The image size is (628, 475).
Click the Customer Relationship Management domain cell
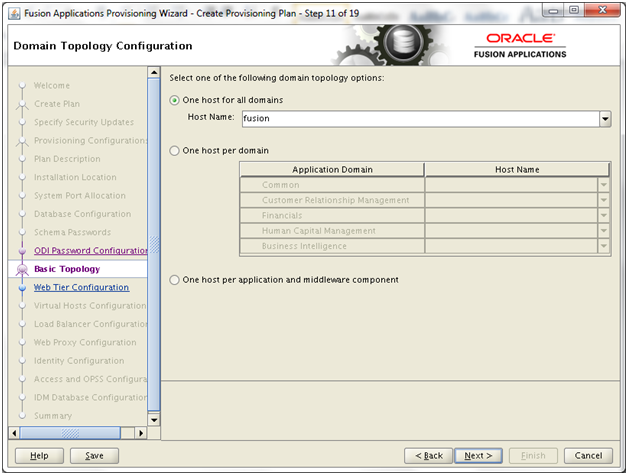(332, 200)
